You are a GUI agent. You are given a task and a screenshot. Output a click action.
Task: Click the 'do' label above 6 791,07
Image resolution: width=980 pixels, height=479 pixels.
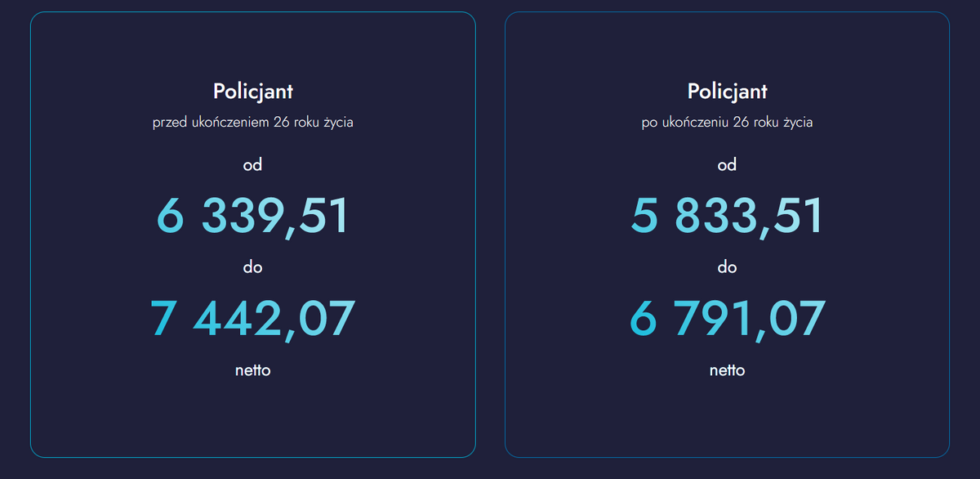(727, 267)
